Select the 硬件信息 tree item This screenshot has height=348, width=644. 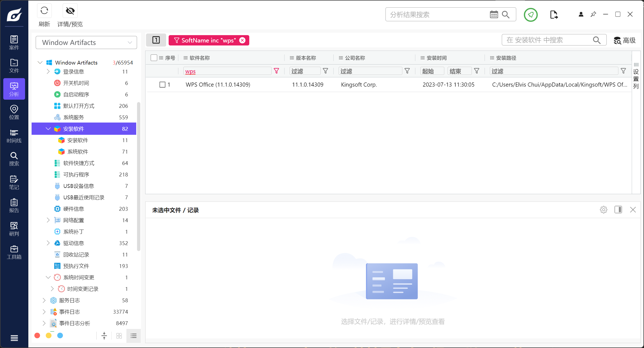(74, 209)
